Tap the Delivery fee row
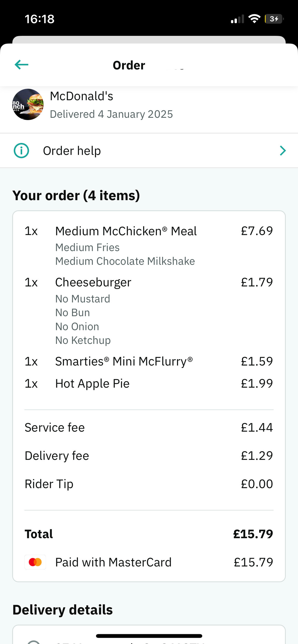298x644 pixels. (149, 456)
